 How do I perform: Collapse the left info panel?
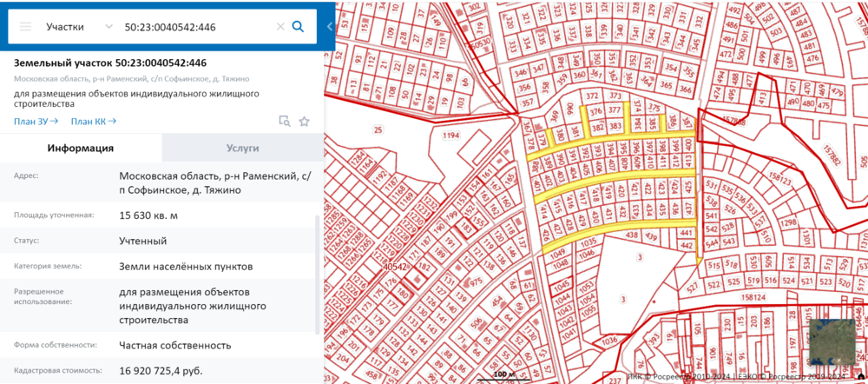330,27
